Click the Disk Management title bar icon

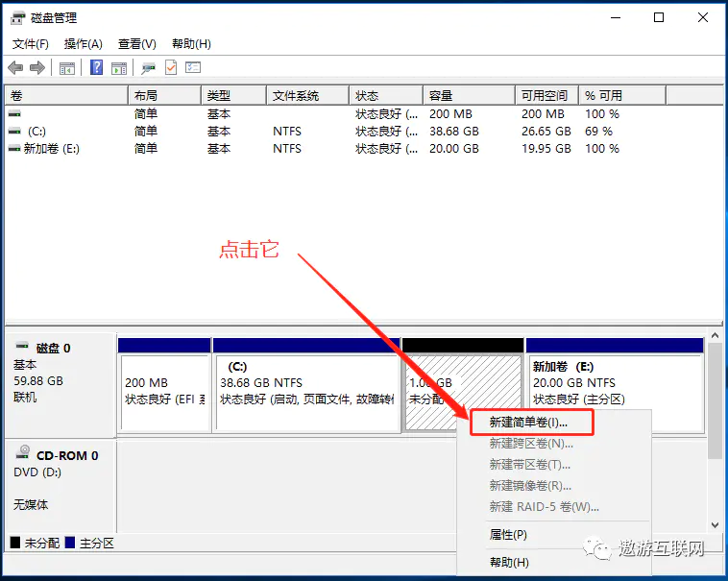(x=17, y=18)
